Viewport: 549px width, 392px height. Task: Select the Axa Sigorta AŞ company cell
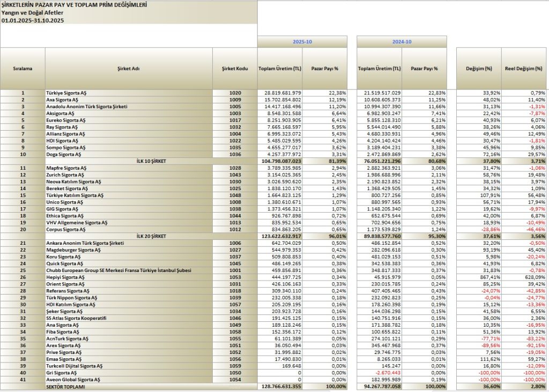coord(63,100)
